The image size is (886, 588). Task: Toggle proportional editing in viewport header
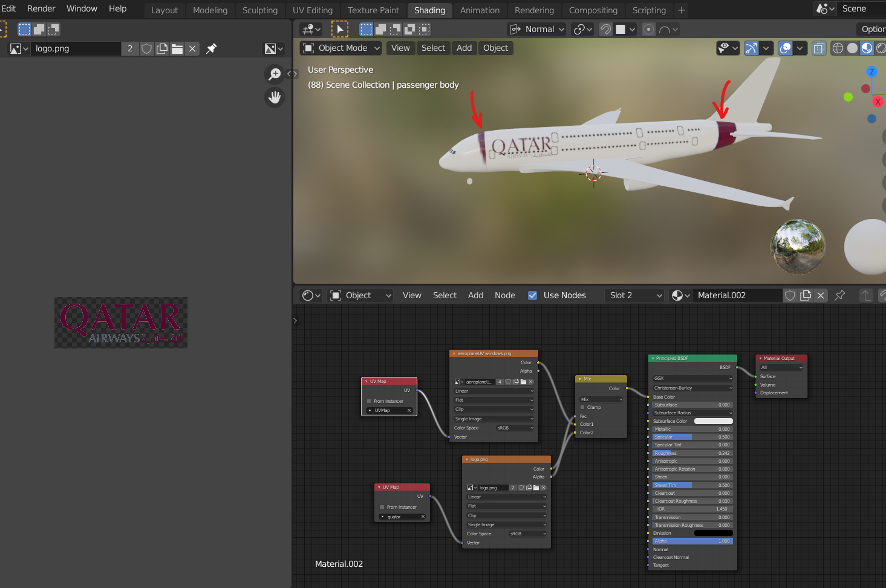(648, 29)
